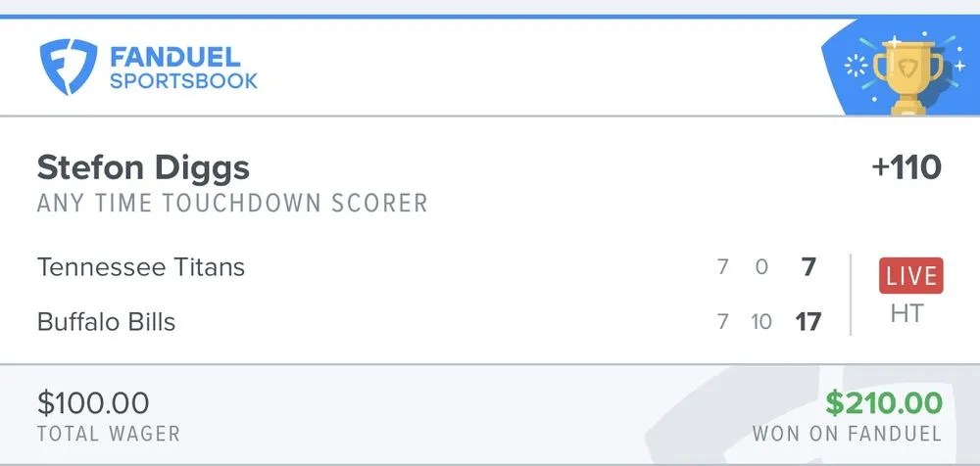Screen dimensions: 980x466
Task: Click the Titans first quarter score 7
Action: pyautogui.click(x=722, y=266)
